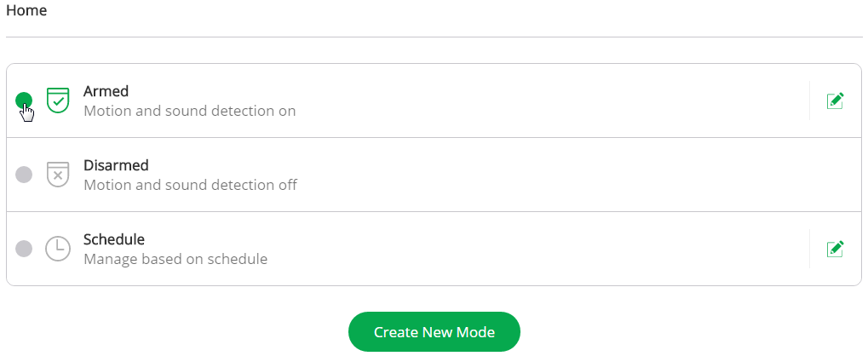Screen dimensions: 868x356
Task: Click the Home heading
Action: [26, 11]
